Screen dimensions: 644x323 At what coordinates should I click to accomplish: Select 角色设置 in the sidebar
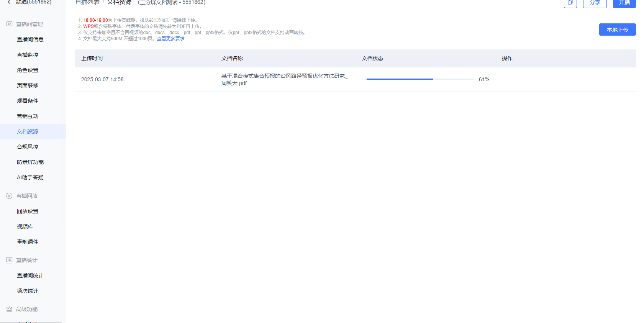tap(28, 70)
